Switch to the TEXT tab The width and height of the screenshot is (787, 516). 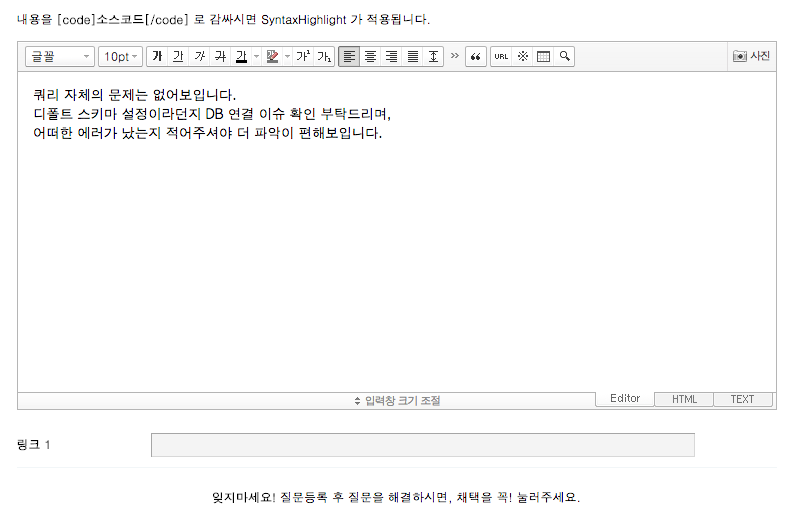click(x=742, y=399)
